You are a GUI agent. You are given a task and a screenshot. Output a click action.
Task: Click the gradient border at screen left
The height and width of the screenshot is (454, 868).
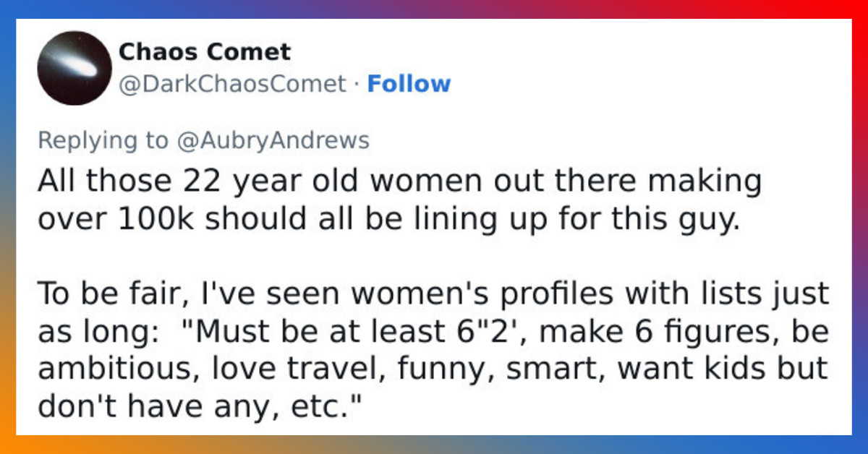6,227
